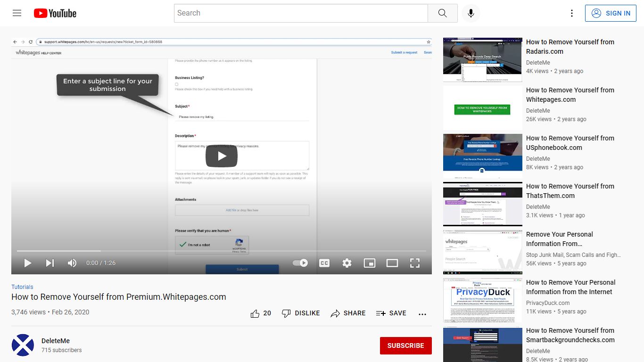
Task: Click the '3,746 views • Feb 26, 2020' text
Action: point(50,312)
